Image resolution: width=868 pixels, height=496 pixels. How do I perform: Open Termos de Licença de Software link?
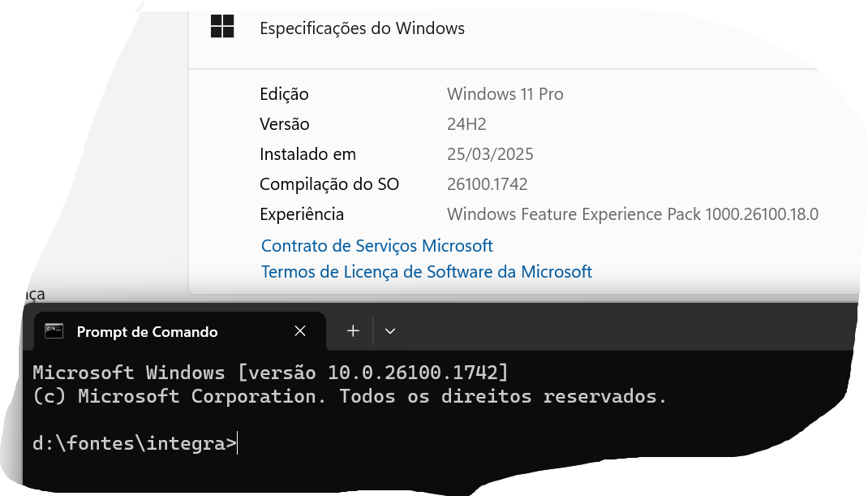click(427, 272)
